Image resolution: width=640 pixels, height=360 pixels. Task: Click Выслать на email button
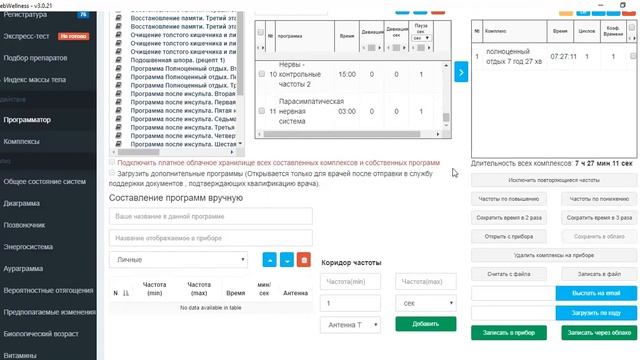[x=596, y=293]
